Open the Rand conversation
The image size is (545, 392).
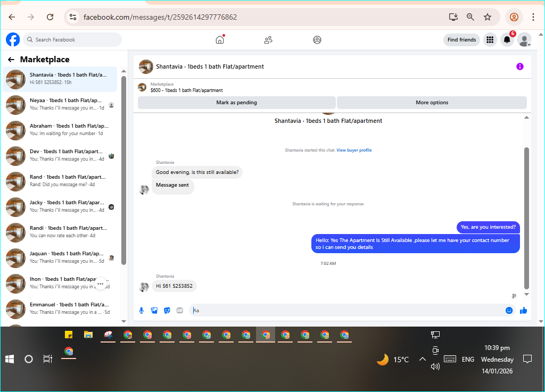pyautogui.click(x=61, y=181)
